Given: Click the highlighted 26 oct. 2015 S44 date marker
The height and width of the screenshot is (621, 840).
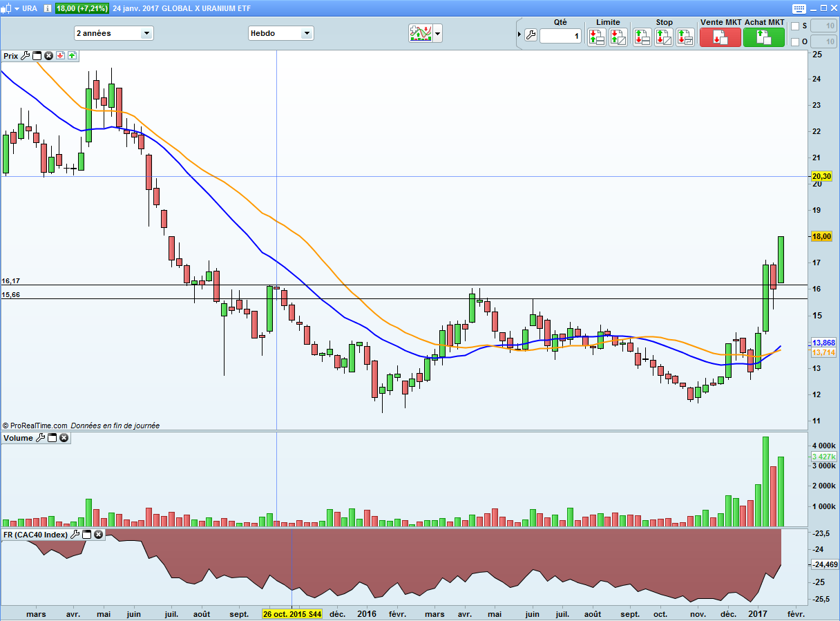Looking at the screenshot, I should point(292,613).
